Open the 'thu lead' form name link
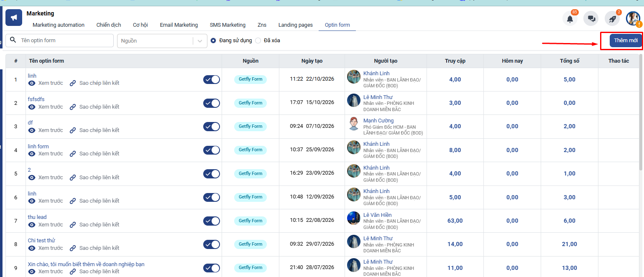The height and width of the screenshot is (277, 644). [37, 217]
